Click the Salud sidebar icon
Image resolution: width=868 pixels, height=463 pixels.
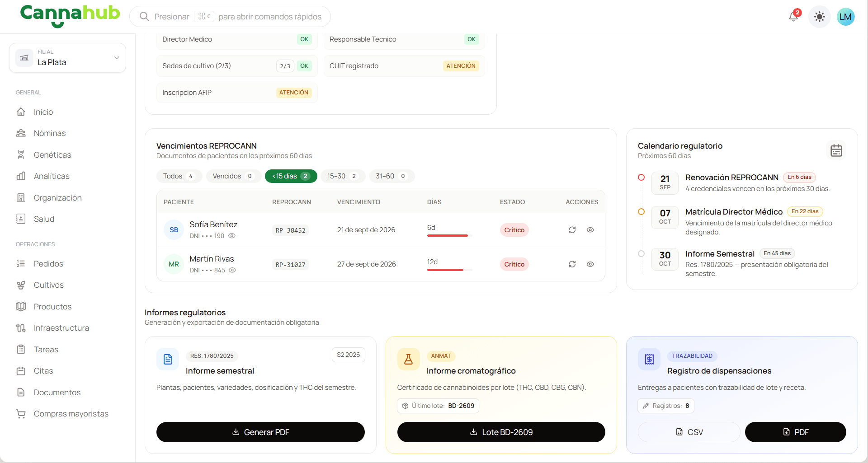(x=21, y=219)
